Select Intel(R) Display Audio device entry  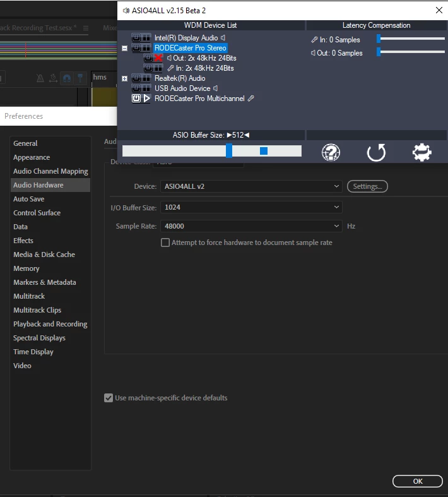coord(186,38)
